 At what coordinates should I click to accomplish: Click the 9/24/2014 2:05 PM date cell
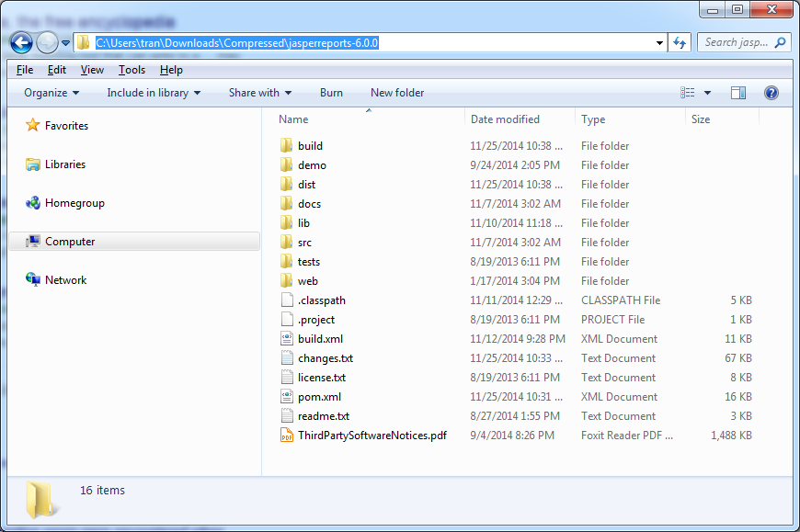click(x=515, y=165)
